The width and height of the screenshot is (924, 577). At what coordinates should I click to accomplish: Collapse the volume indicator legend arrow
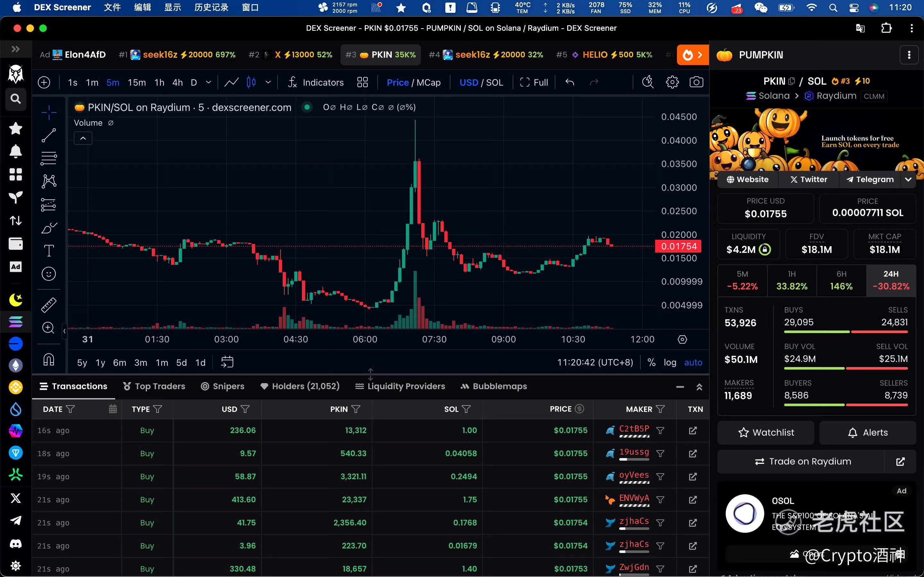(83, 138)
